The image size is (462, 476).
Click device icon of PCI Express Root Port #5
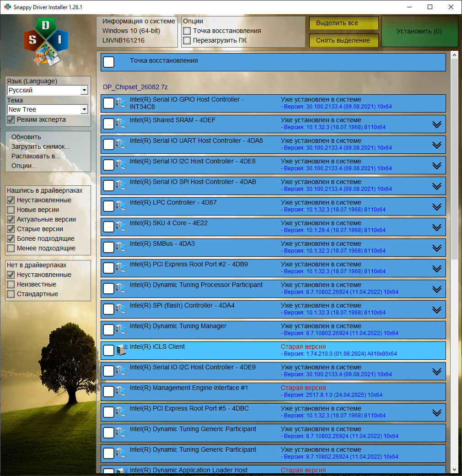(x=121, y=412)
